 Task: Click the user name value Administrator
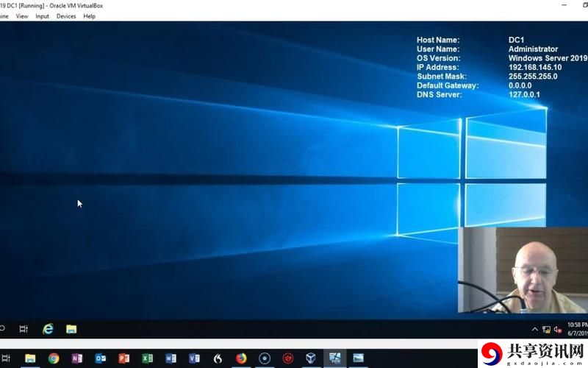coord(534,49)
